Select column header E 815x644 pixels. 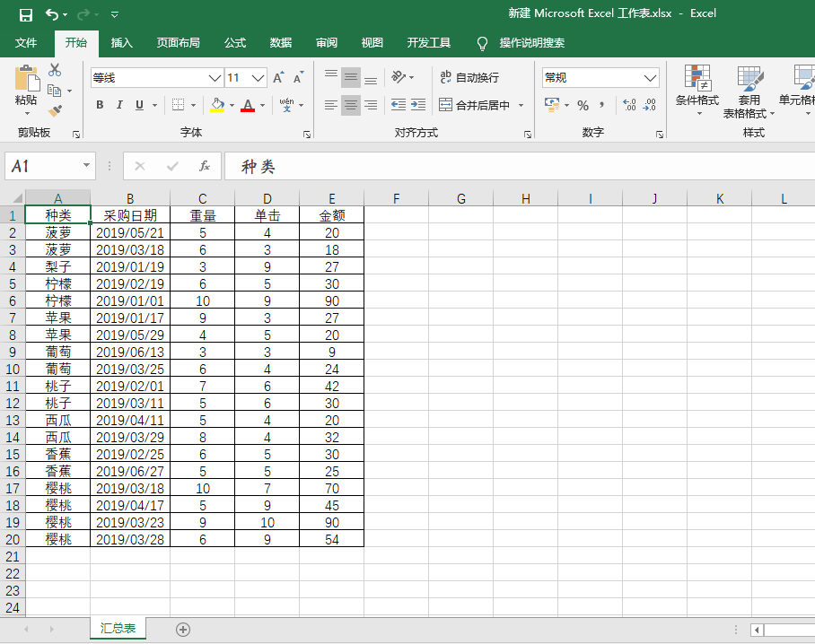331,198
